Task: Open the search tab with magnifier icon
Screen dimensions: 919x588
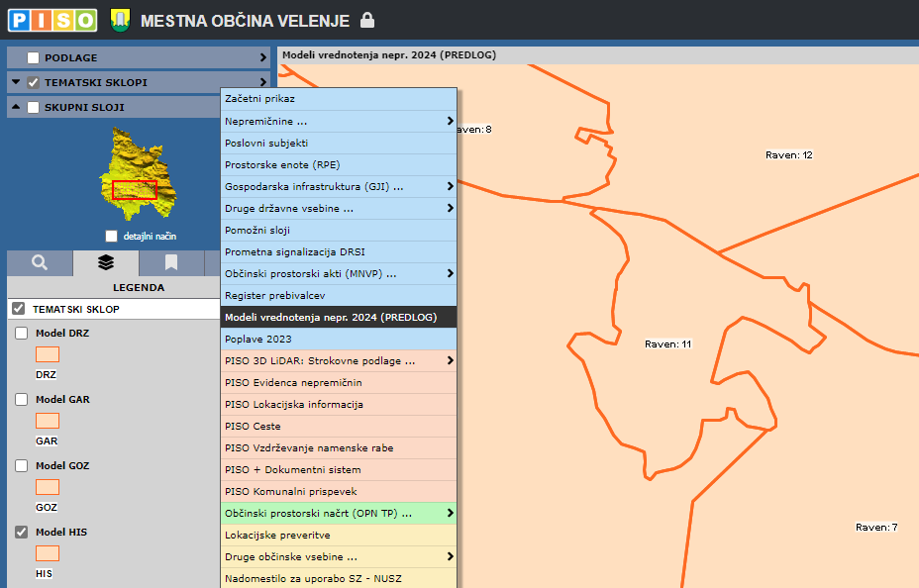Action: 40,262
